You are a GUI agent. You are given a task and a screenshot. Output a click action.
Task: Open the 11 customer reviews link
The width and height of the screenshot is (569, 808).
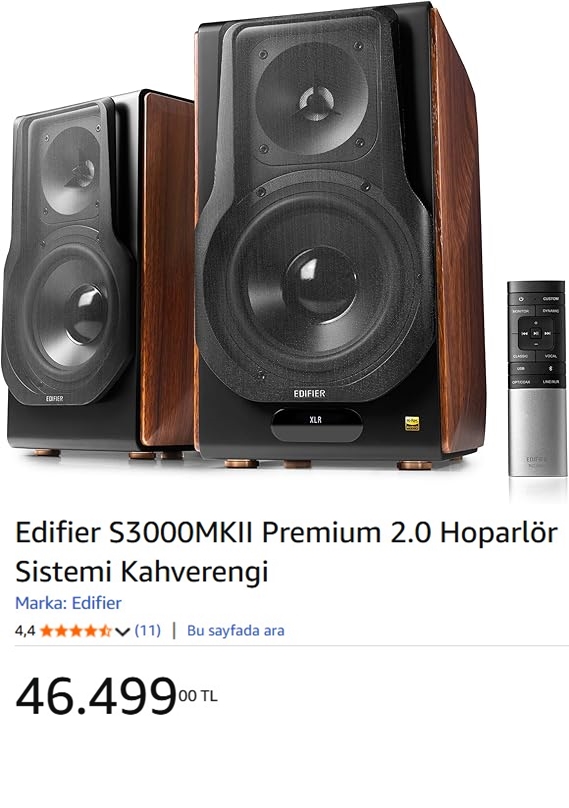click(147, 630)
